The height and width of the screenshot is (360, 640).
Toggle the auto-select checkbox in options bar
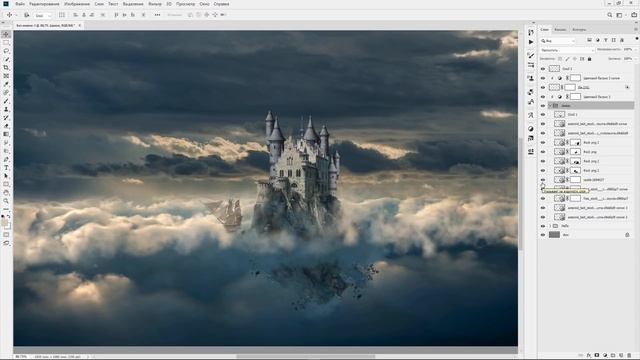pos(27,15)
